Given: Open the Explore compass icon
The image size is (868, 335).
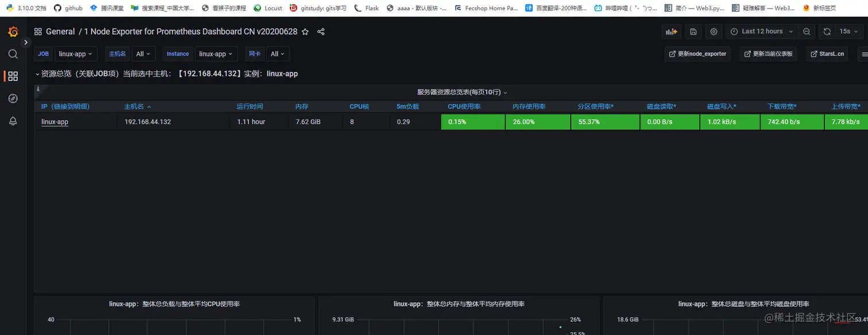Looking at the screenshot, I should coord(13,99).
